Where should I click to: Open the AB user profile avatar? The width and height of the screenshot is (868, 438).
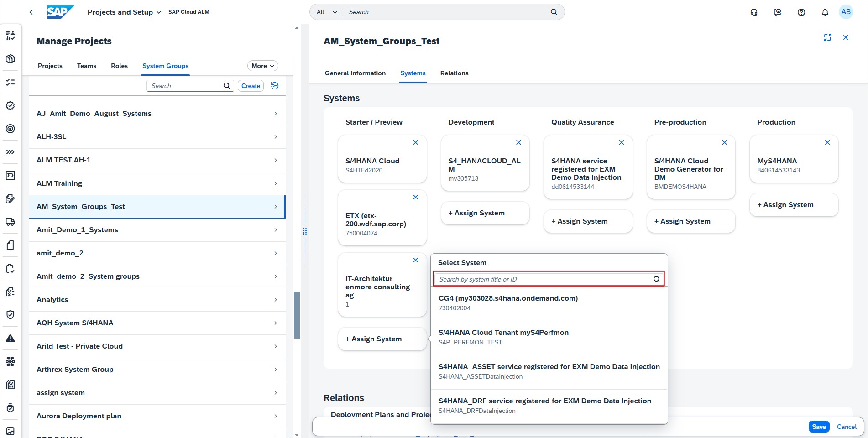(x=846, y=12)
